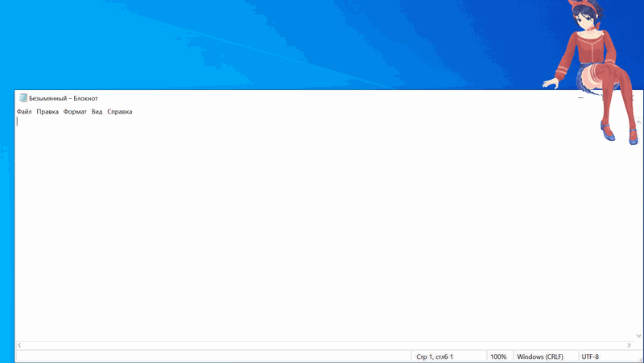Click the horizontal scrollbar track
Image resolution: width=644 pixels, height=363 pixels.
point(322,345)
